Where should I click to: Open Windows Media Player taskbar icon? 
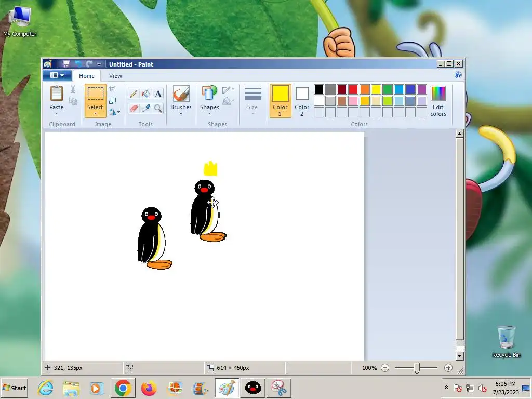[96, 388]
